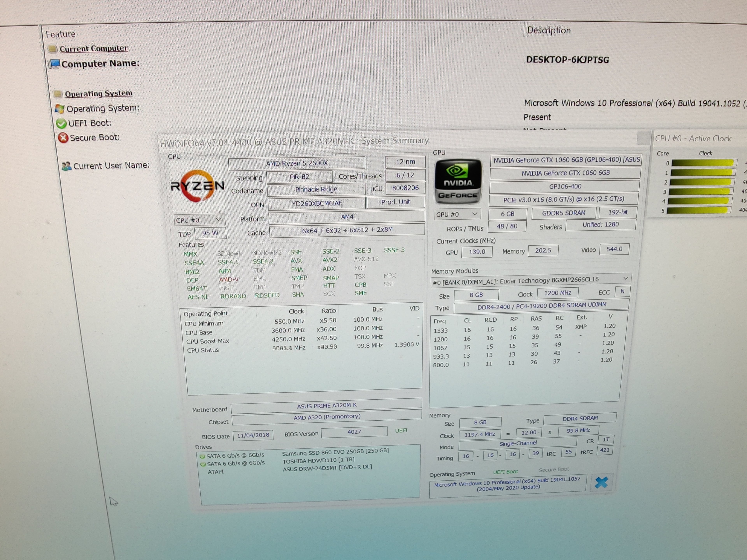Select the Current Computer tree entry

[x=94, y=49]
